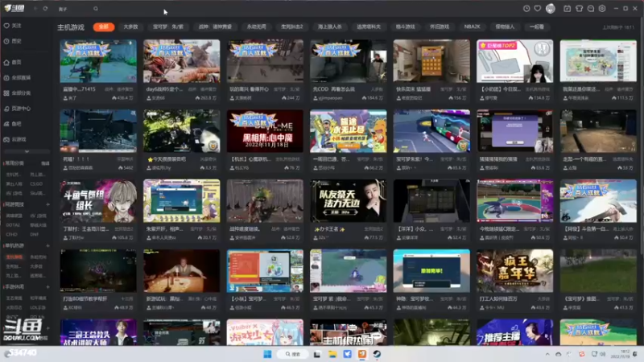Viewport: 644px width, 362px height.
Task: Select the 一起看 category tab
Action: coord(537,27)
